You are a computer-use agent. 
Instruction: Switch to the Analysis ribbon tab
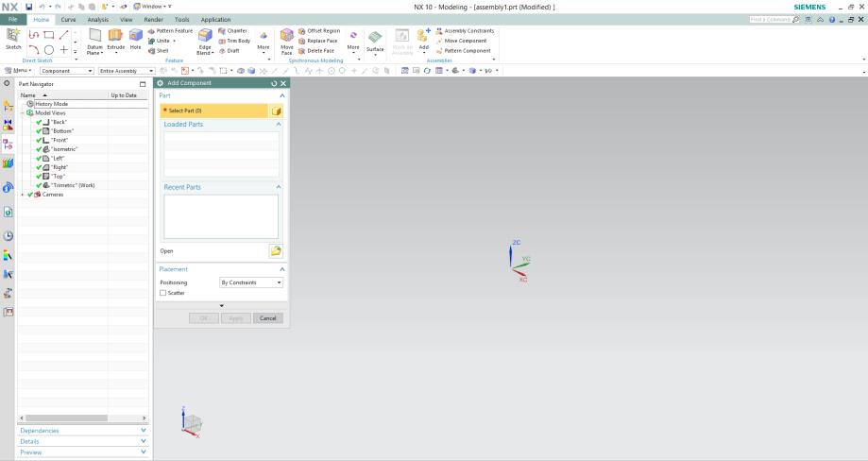click(x=98, y=20)
